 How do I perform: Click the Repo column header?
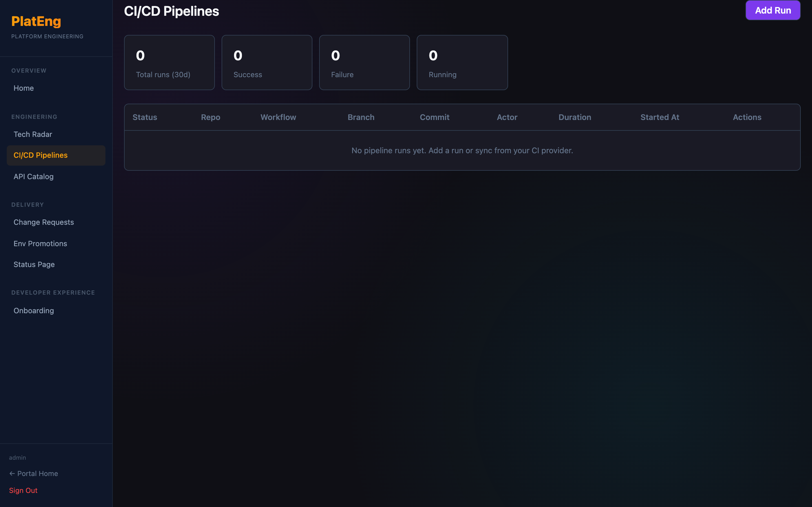210,117
